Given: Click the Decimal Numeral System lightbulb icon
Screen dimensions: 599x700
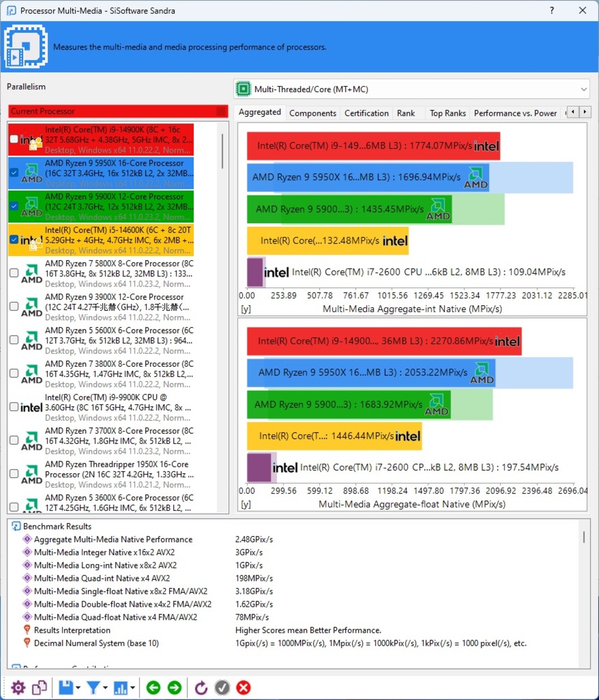Looking at the screenshot, I should tap(27, 643).
